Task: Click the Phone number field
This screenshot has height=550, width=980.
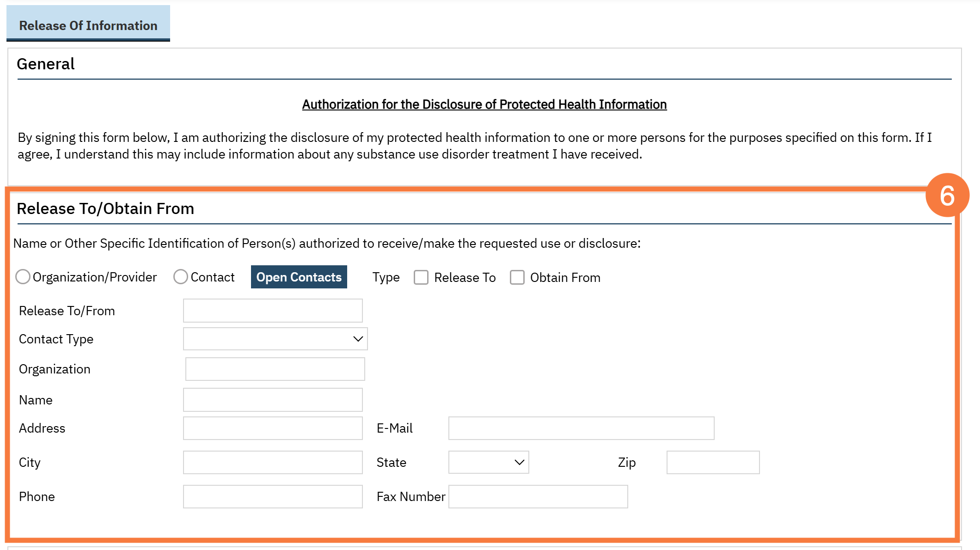Action: pyautogui.click(x=273, y=496)
